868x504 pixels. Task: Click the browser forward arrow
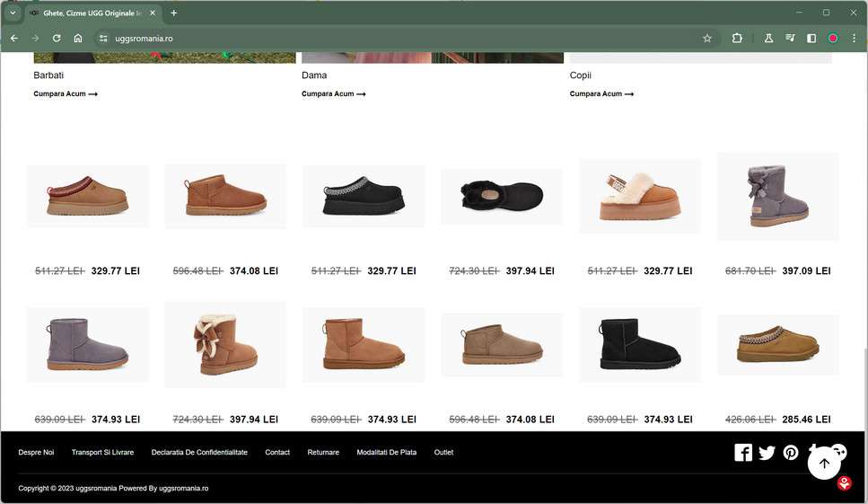pos(35,39)
